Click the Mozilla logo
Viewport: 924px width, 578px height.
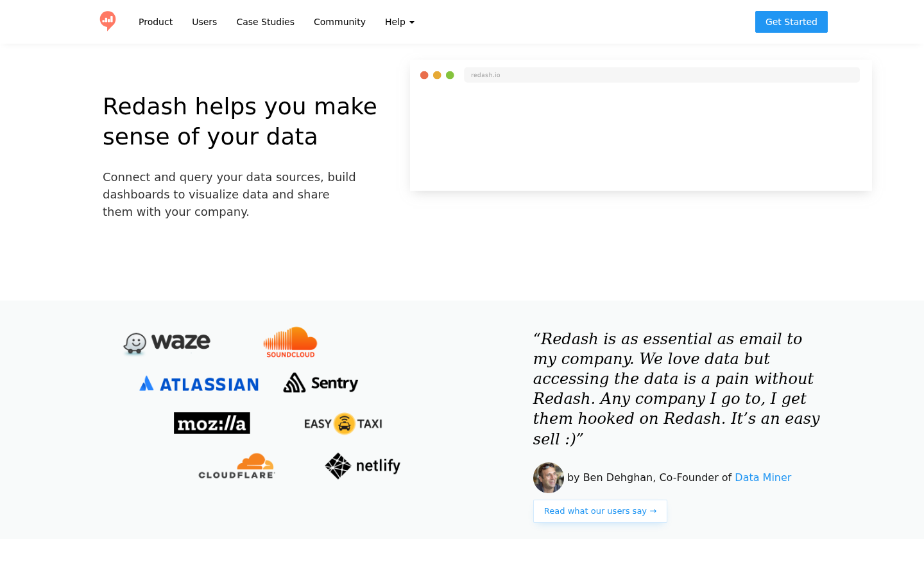(x=212, y=423)
